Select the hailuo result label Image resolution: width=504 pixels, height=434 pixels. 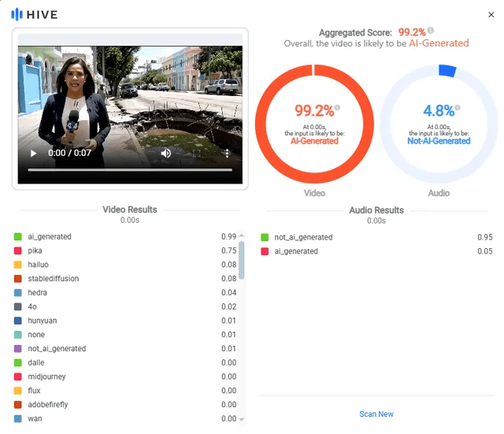click(39, 265)
